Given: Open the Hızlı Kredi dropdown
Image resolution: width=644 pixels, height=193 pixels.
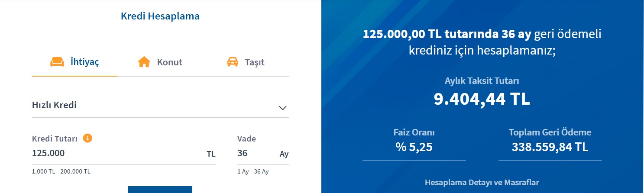Looking at the screenshot, I should [160, 106].
